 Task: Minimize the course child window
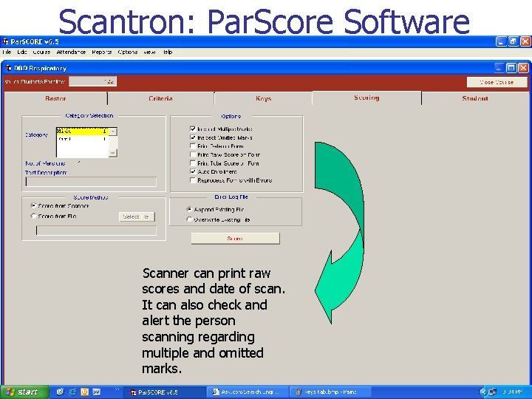point(499,68)
